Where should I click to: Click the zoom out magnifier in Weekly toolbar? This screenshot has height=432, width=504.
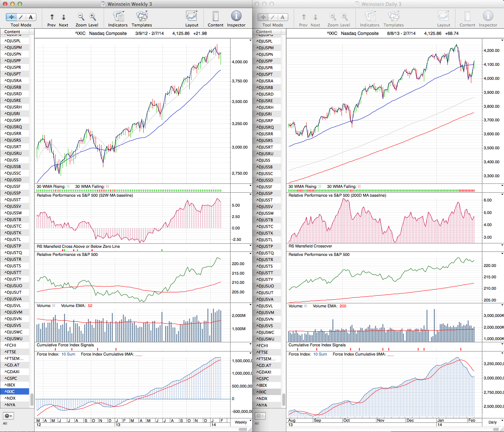click(81, 17)
